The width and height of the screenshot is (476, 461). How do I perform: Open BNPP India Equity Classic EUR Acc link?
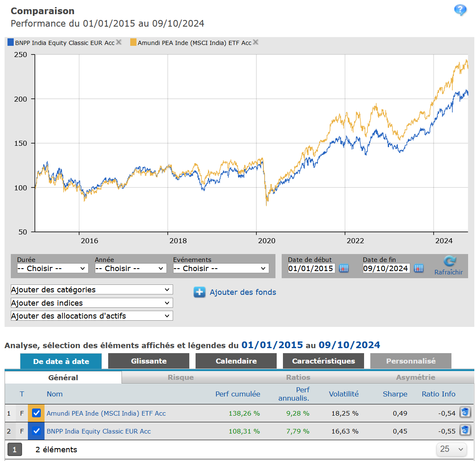point(99,431)
